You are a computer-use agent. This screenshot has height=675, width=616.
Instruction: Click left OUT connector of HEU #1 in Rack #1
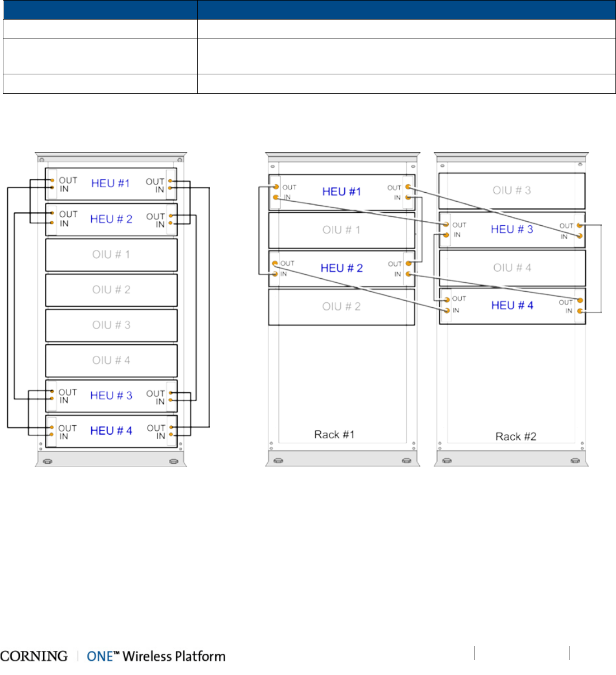[x=276, y=187]
